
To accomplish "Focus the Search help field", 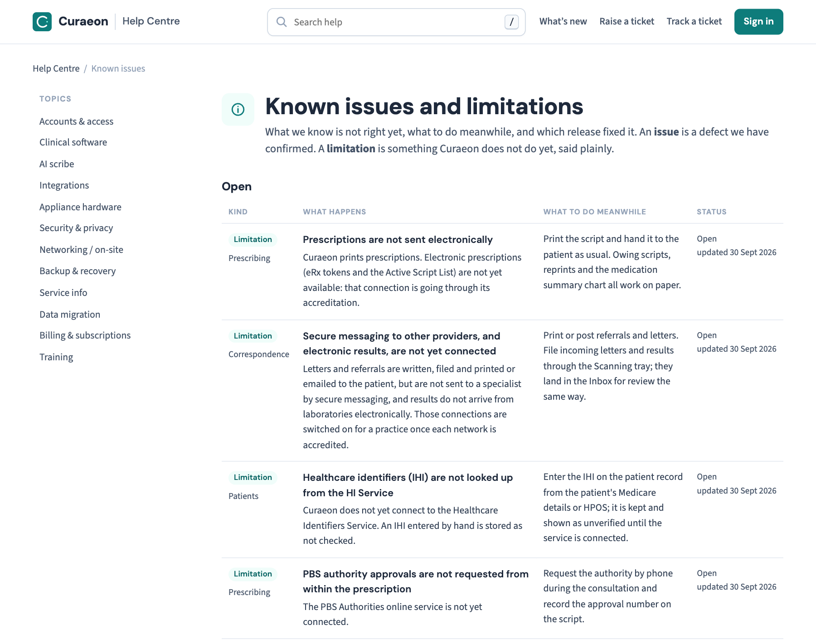I will pyautogui.click(x=396, y=22).
